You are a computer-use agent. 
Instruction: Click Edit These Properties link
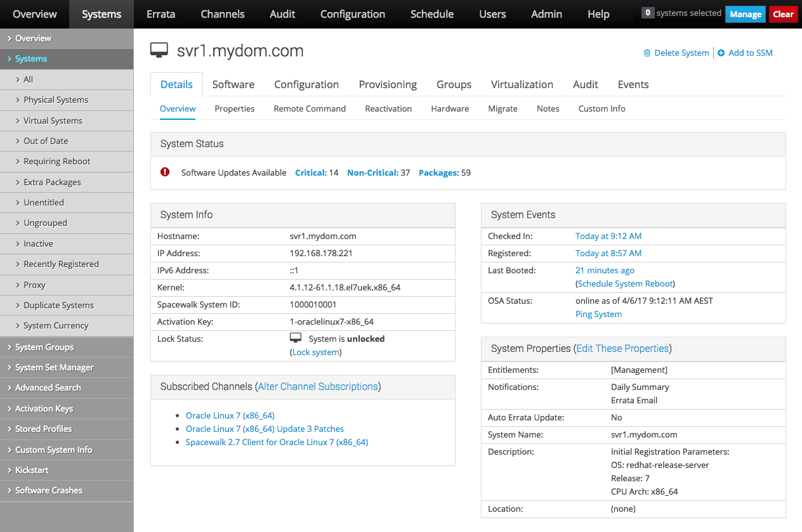(x=622, y=348)
